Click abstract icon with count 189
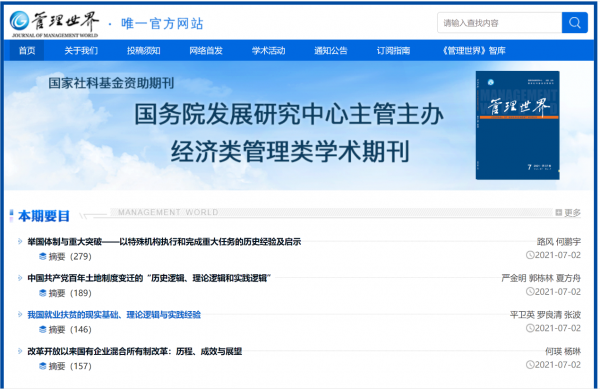Image resolution: width=600 pixels, height=389 pixels. tap(42, 293)
